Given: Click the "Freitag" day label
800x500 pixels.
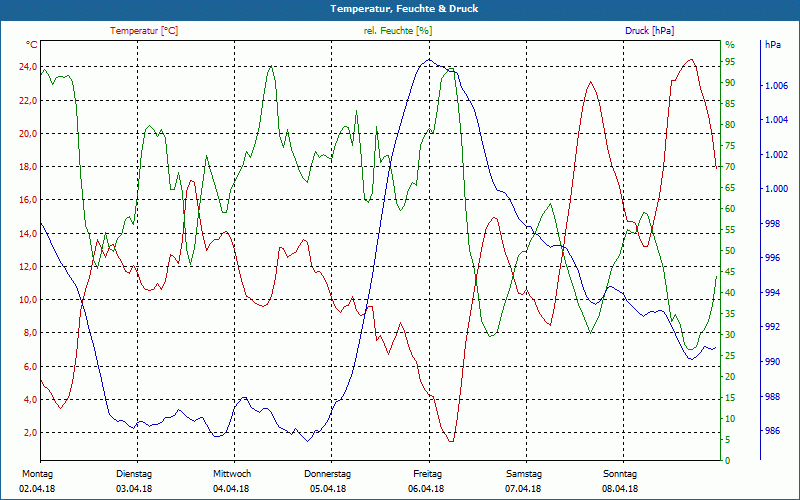Looking at the screenshot, I should point(428,474).
